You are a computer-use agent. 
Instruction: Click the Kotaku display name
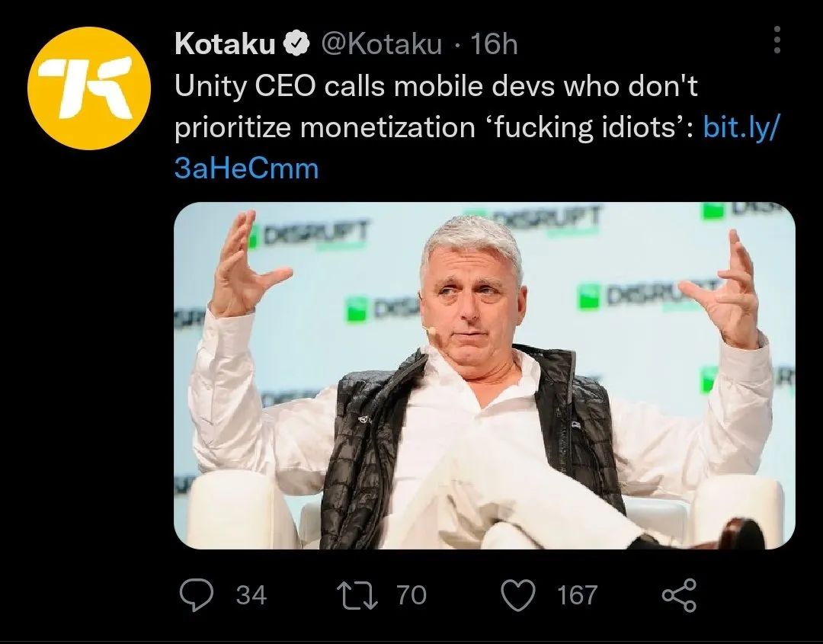point(225,43)
